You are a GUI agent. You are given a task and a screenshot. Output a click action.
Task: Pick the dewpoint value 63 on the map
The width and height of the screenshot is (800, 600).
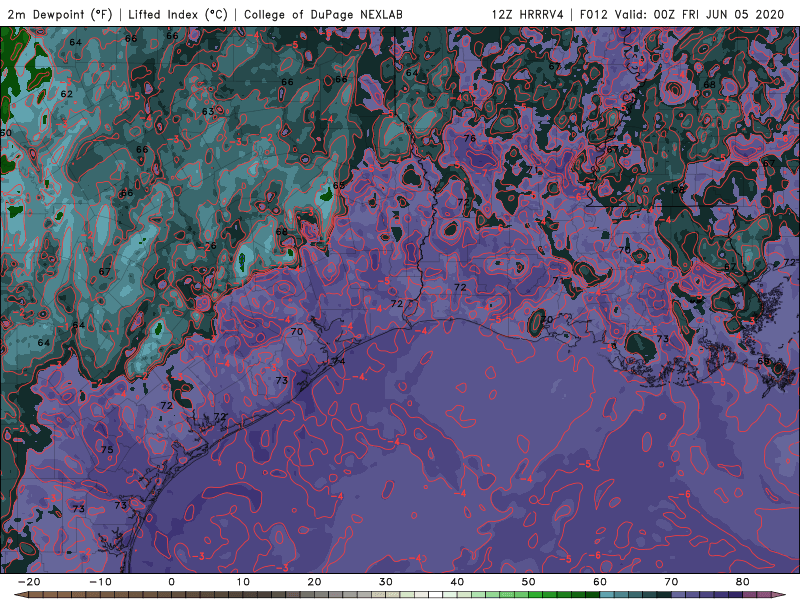tap(208, 111)
